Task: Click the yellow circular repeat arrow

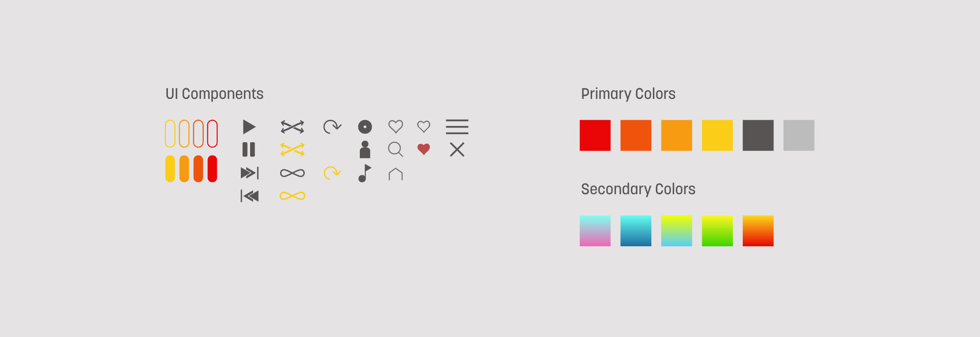Action: coord(332,173)
